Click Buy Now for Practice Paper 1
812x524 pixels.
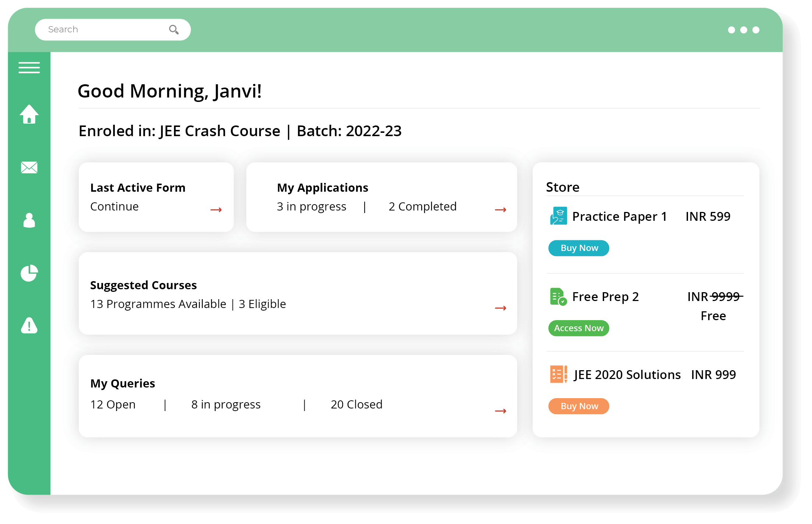pos(579,248)
